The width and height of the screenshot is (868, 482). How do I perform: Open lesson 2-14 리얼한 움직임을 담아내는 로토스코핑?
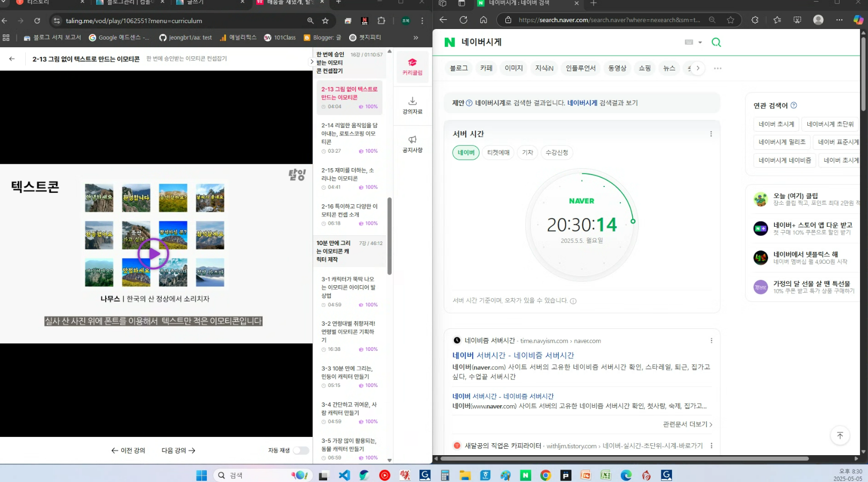(x=349, y=138)
